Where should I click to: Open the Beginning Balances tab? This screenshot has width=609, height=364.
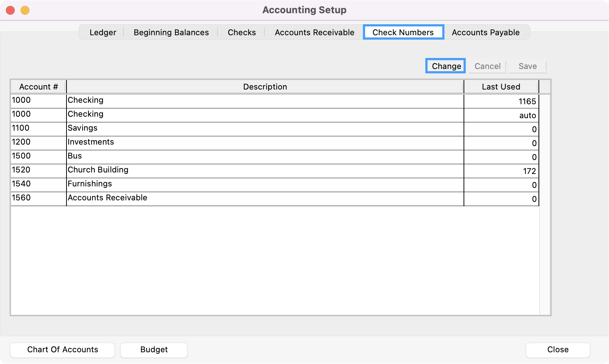pyautogui.click(x=171, y=32)
